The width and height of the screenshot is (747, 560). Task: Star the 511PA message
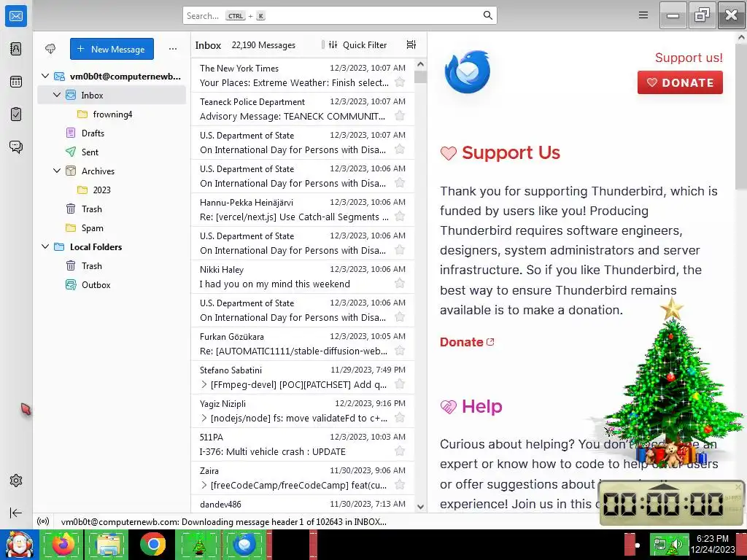(400, 451)
